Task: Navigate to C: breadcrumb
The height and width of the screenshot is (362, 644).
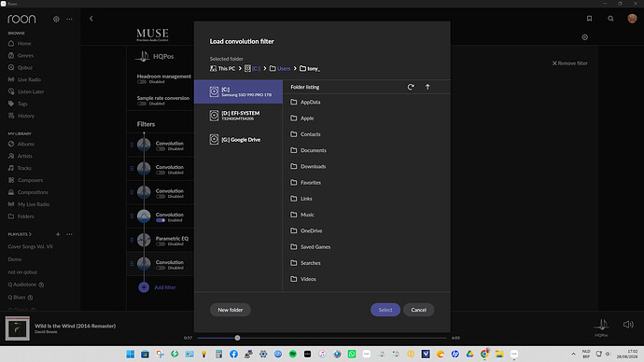Action: 253,68
